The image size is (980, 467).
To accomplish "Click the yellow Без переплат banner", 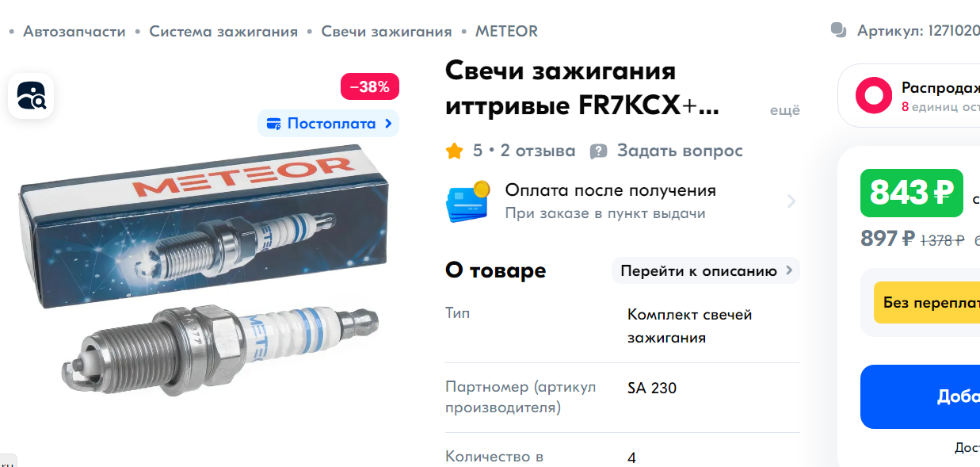I will tap(926, 302).
